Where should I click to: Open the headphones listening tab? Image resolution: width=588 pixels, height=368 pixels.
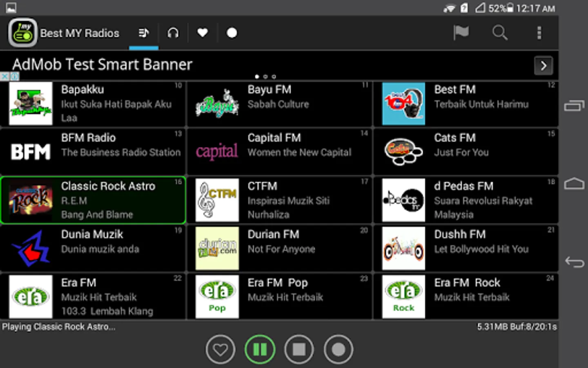[173, 33]
